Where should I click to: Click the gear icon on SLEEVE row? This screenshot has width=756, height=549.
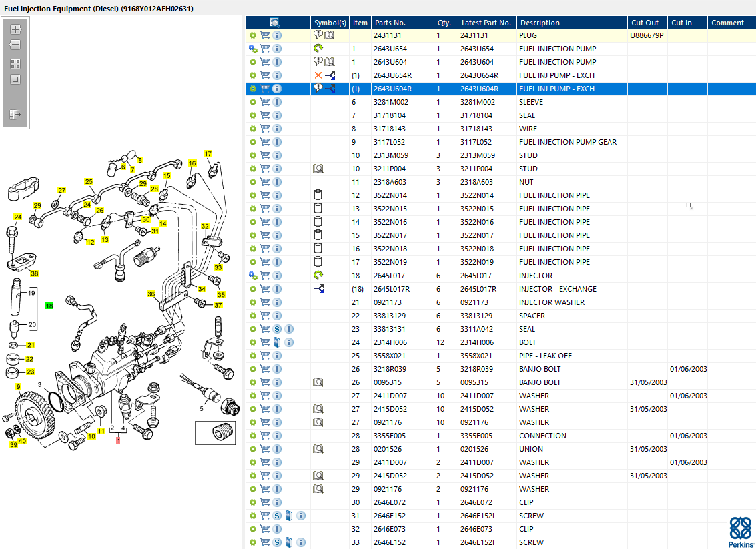[x=253, y=102]
